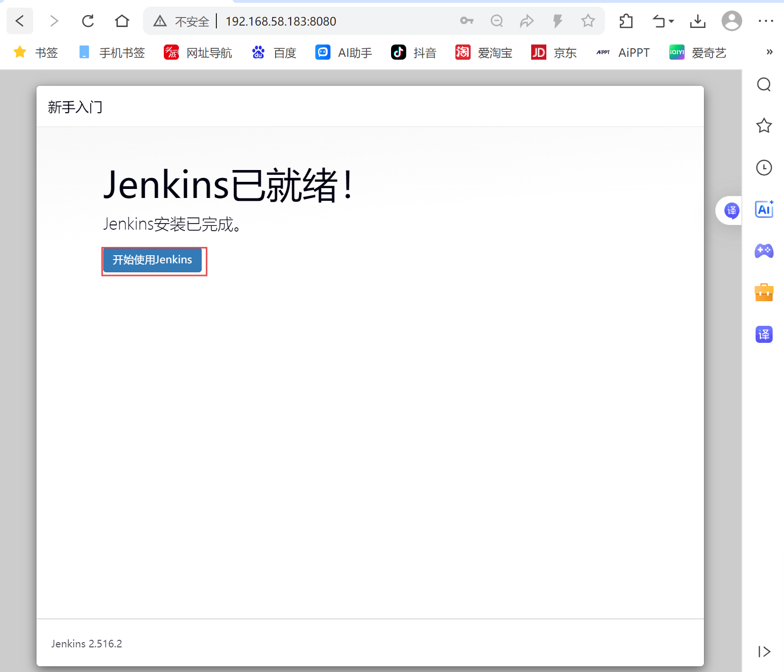This screenshot has height=672, width=784.
Task: Click the address bar URL 192.168.58.183:8080
Action: pos(281,21)
